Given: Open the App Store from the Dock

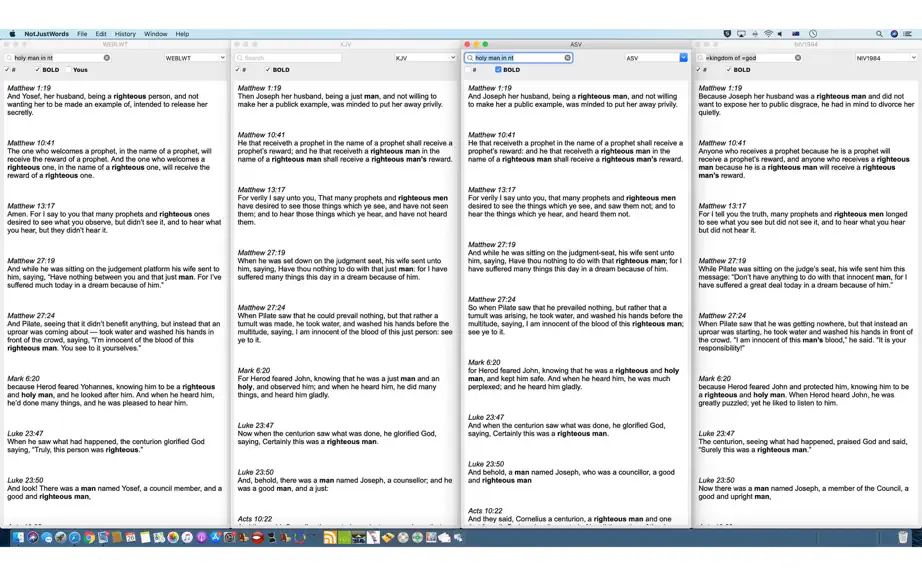Looking at the screenshot, I should coord(215,537).
